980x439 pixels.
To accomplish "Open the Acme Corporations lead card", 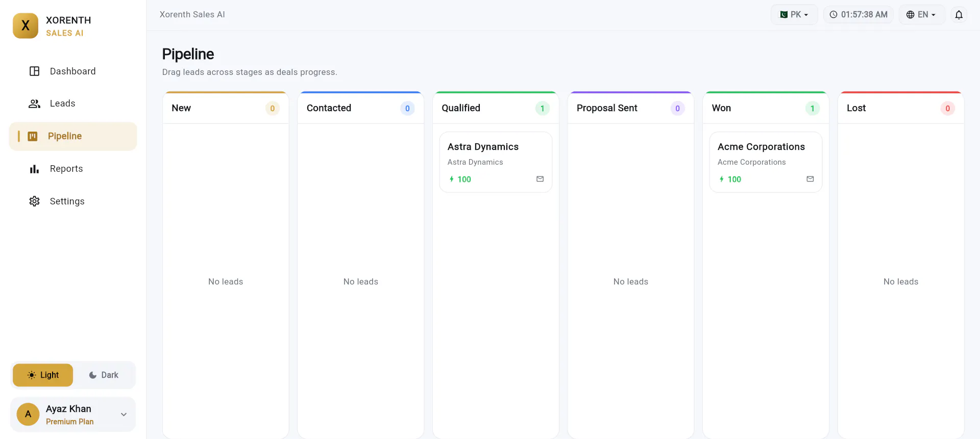I will tap(766, 162).
